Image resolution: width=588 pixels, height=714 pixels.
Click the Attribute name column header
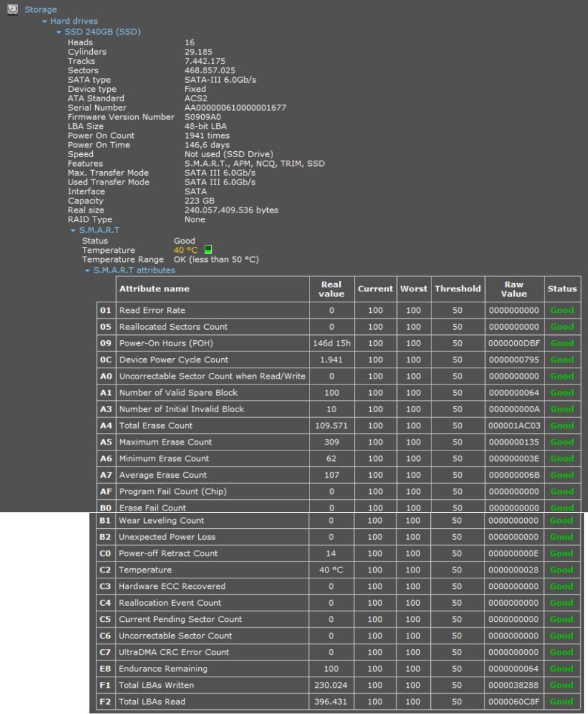pos(155,289)
